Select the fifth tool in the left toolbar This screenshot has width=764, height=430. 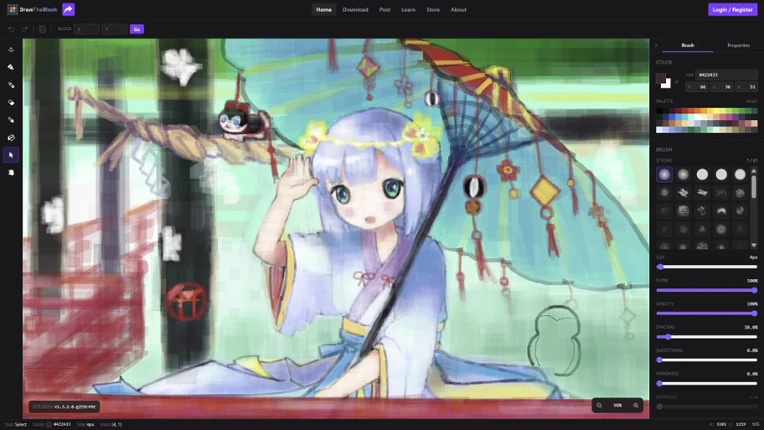pos(11,120)
